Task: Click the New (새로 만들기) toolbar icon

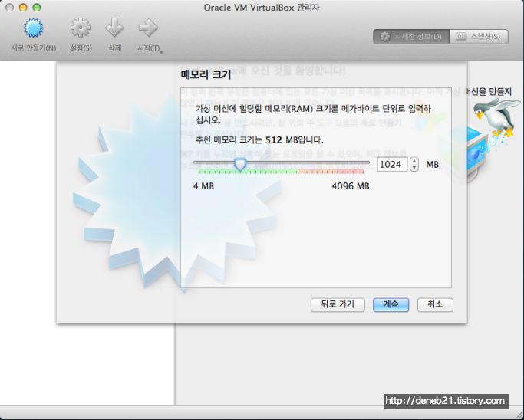Action: click(x=33, y=28)
